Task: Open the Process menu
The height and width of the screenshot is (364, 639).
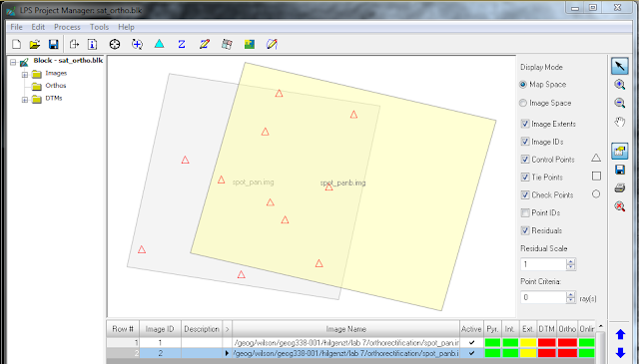Action: (x=67, y=27)
